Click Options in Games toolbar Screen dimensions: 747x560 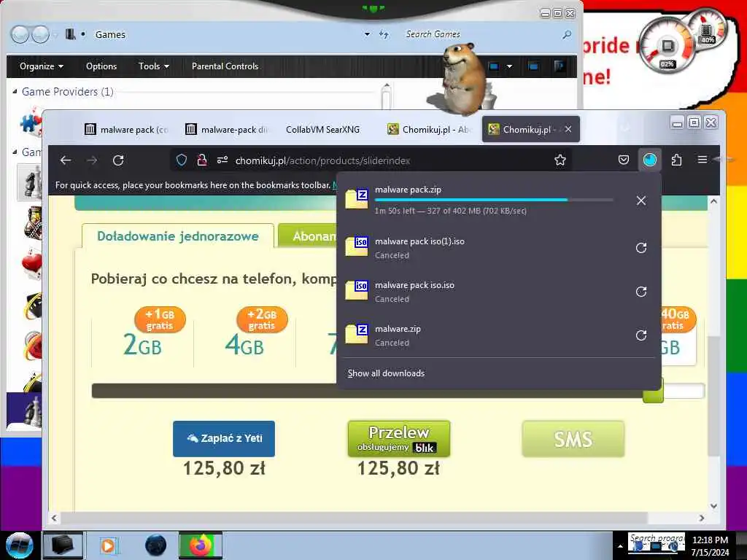[101, 66]
